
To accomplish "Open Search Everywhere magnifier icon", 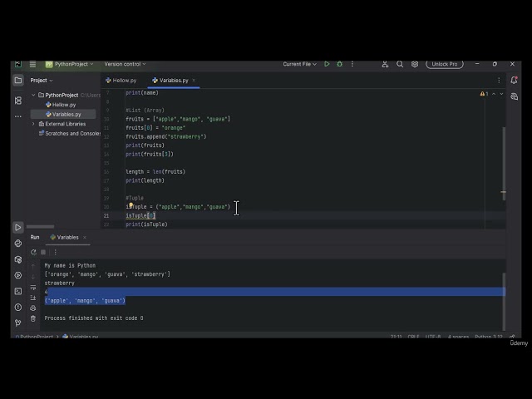I will pyautogui.click(x=400, y=64).
